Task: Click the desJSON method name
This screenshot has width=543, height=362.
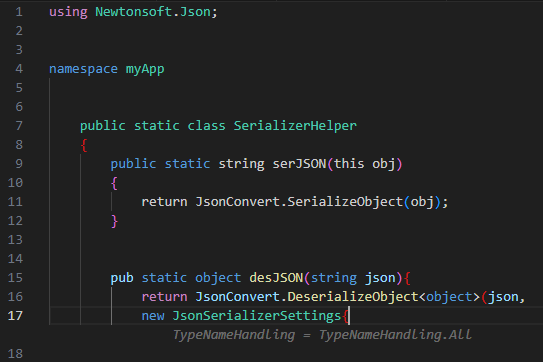Action: click(x=276, y=278)
